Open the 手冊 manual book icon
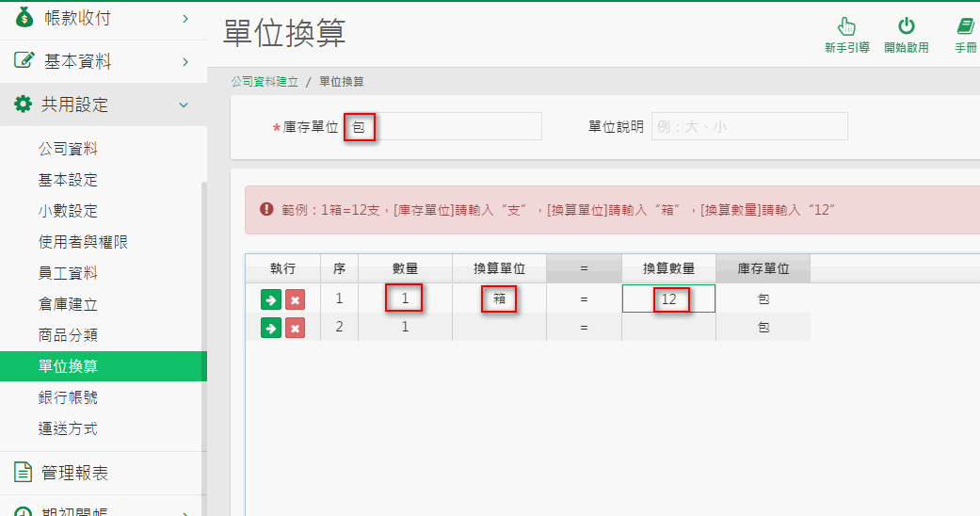This screenshot has width=980, height=516. pyautogui.click(x=965, y=26)
